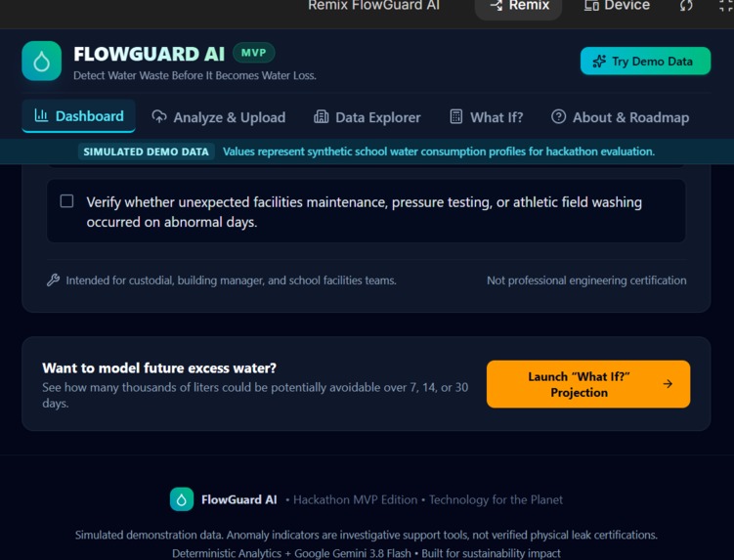The height and width of the screenshot is (560, 734).
Task: Click the Remix branch icon
Action: tap(497, 6)
